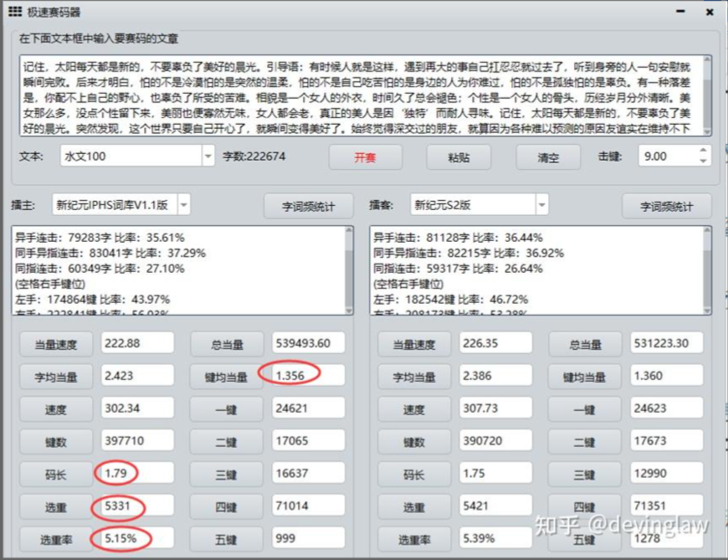Click the article text box scrollbar
This screenshot has width=728, height=560.
[708, 95]
